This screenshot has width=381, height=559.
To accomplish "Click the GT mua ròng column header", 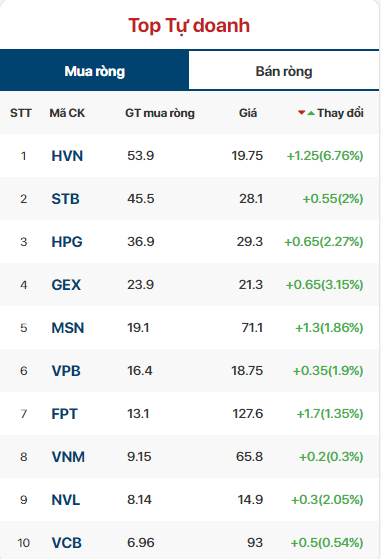I will click(160, 113).
